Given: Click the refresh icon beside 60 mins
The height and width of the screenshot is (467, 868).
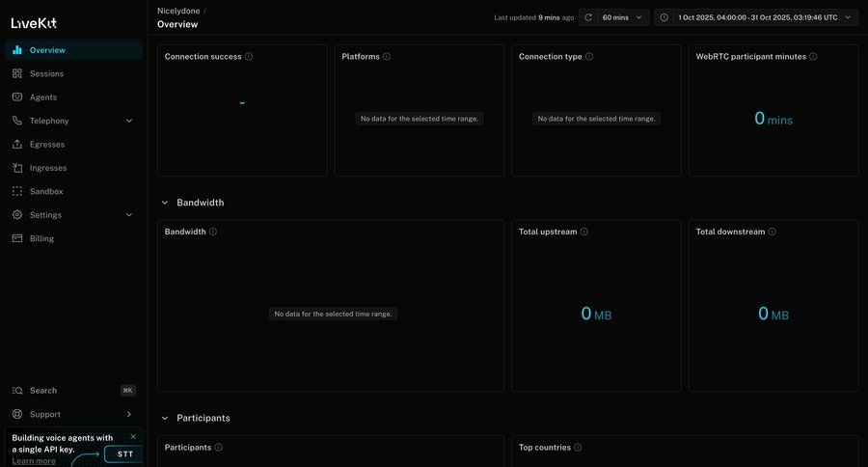Looking at the screenshot, I should click(x=588, y=17).
